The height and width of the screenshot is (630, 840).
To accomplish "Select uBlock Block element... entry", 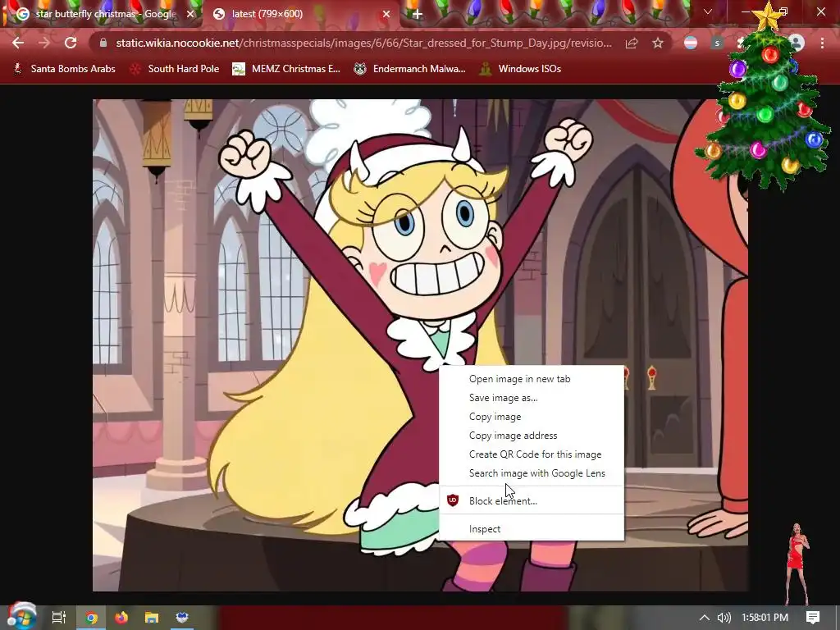I will point(532,501).
